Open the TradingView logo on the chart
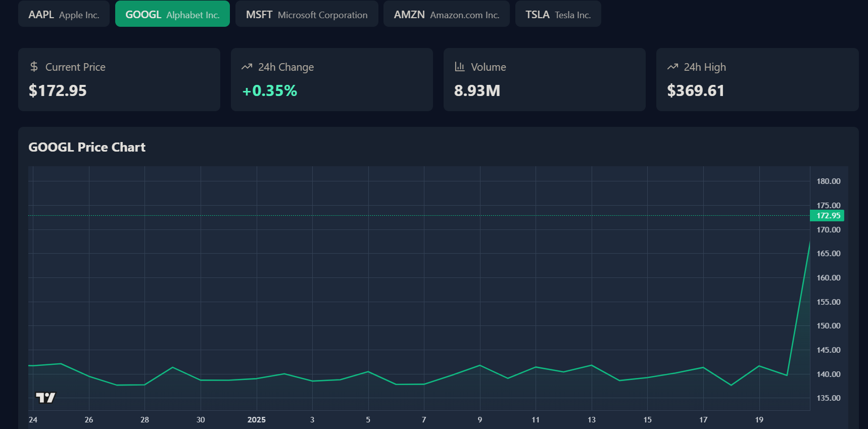 pyautogui.click(x=45, y=398)
